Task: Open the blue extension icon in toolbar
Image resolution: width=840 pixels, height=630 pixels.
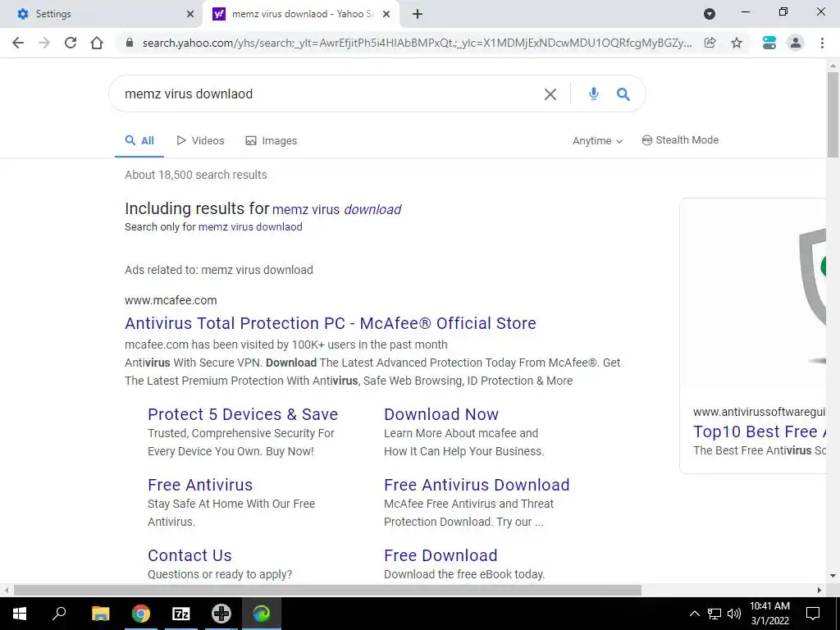Action: coord(769,43)
